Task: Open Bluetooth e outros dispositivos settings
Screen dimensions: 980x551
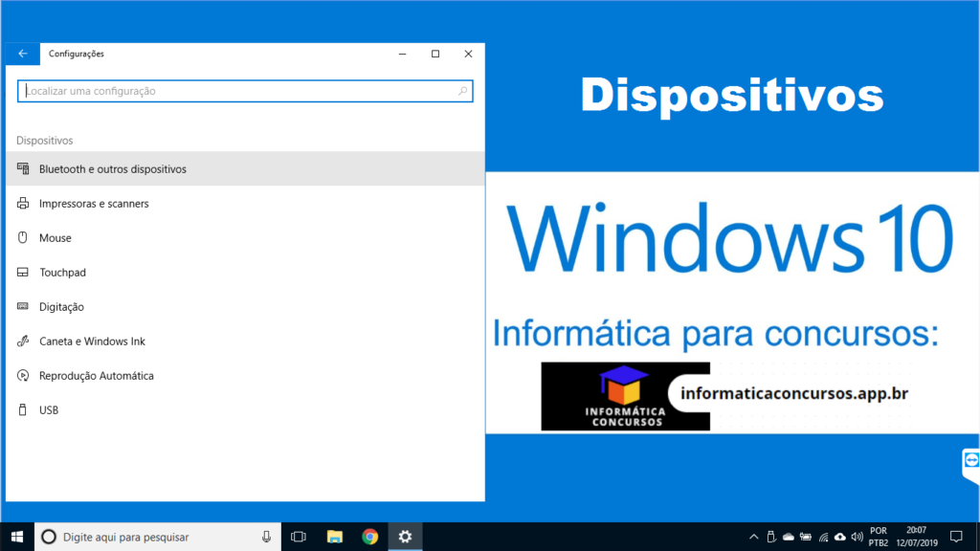Action: click(x=113, y=169)
